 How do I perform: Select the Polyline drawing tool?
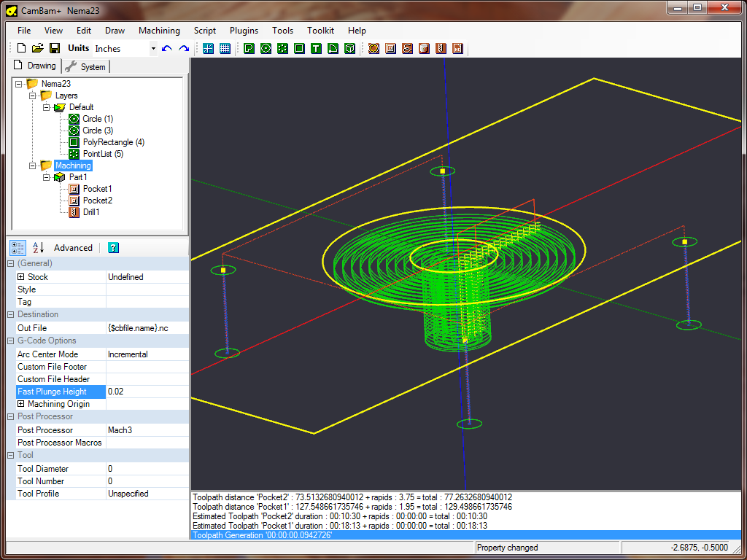point(249,49)
